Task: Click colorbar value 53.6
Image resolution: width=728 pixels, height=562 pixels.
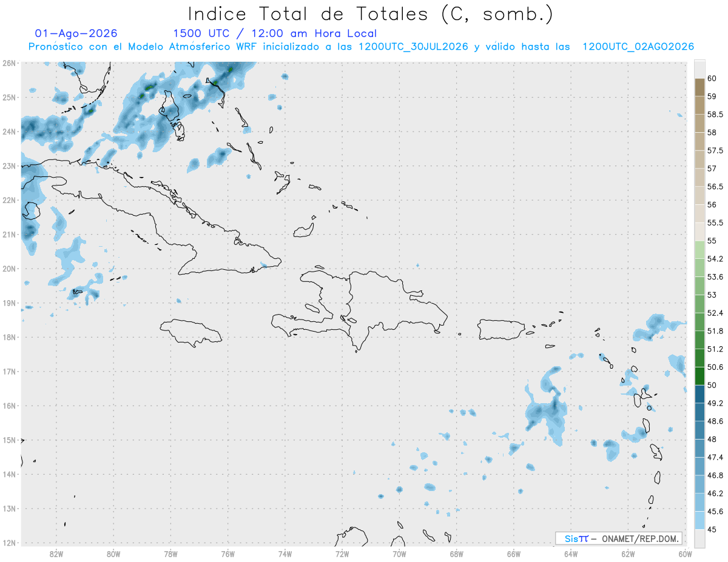Action: [x=715, y=276]
